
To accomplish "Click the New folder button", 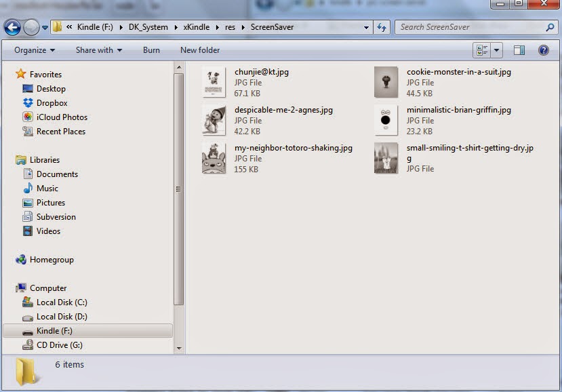I will click(x=200, y=50).
